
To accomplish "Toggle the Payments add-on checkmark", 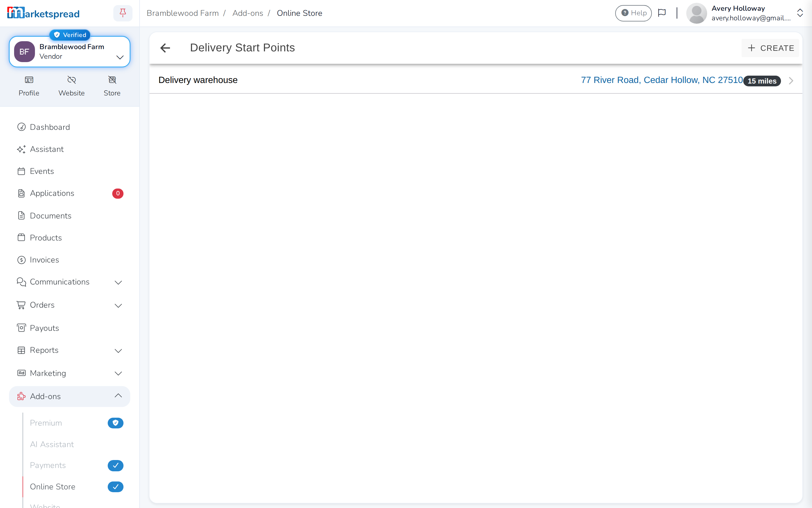I will pos(115,466).
